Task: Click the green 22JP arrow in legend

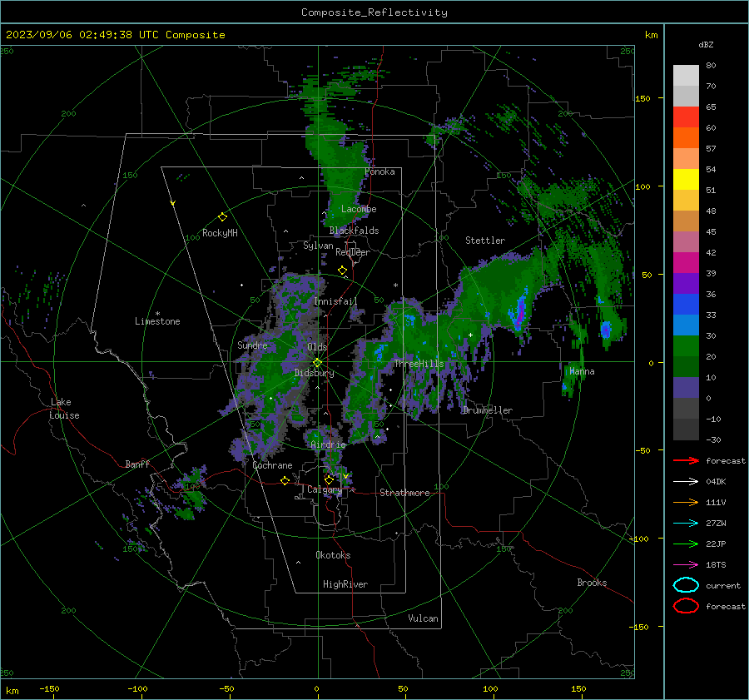Action: pyautogui.click(x=686, y=544)
